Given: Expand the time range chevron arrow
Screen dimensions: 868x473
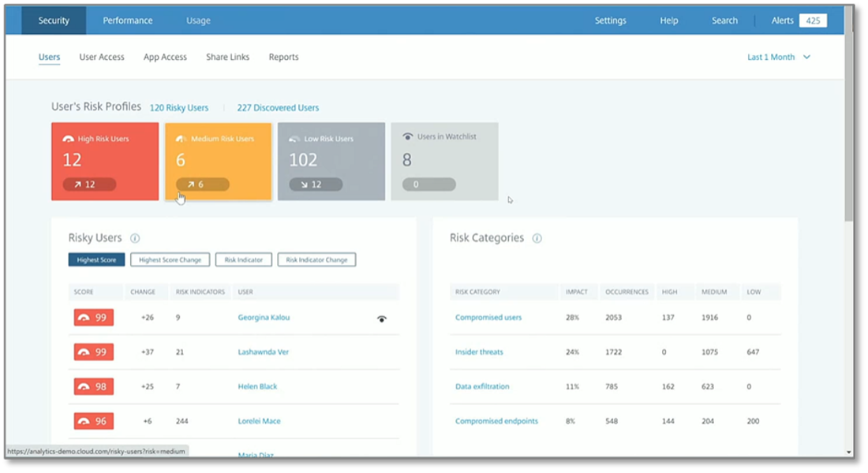Looking at the screenshot, I should click(806, 57).
